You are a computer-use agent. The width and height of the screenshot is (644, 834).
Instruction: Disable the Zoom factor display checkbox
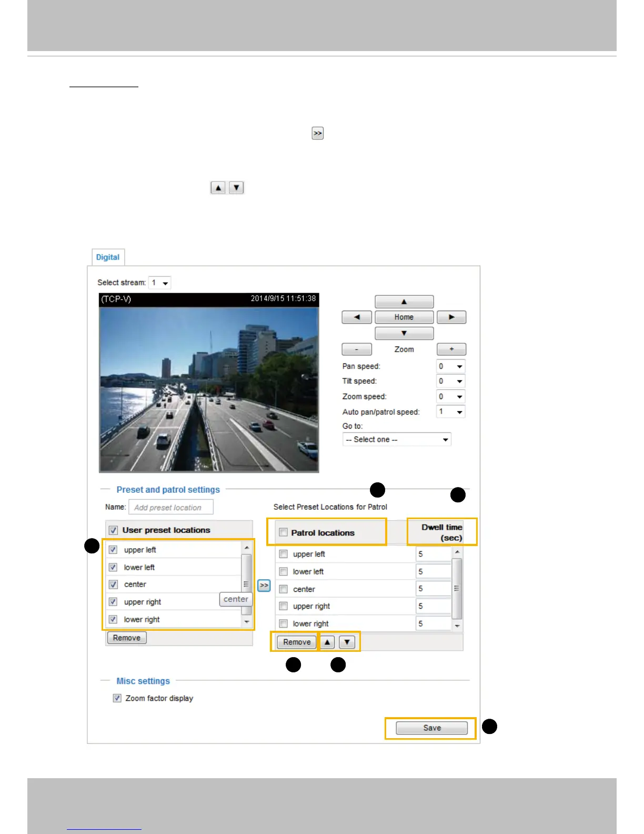(117, 698)
